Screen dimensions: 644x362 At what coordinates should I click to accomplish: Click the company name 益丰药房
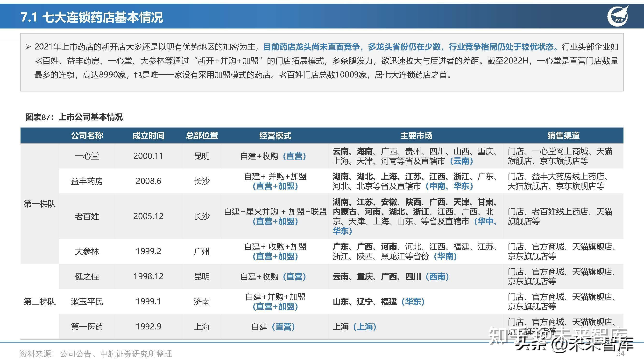(87, 181)
